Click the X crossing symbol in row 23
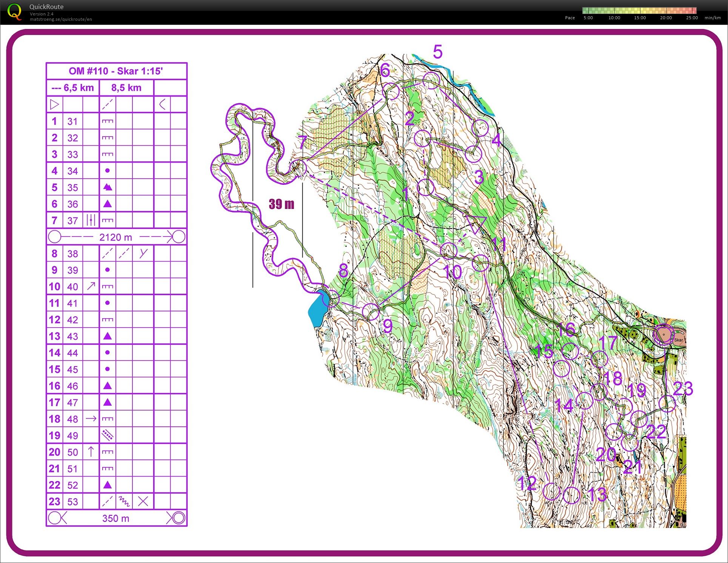 [x=143, y=501]
